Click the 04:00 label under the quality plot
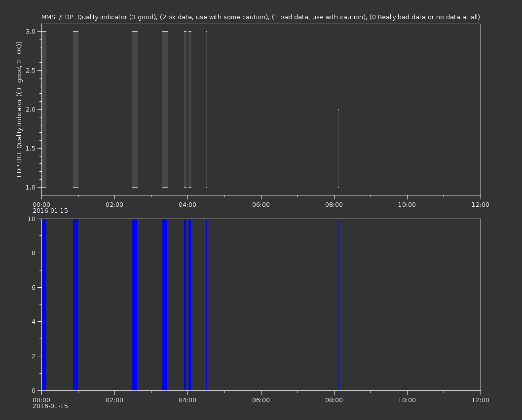 188,204
